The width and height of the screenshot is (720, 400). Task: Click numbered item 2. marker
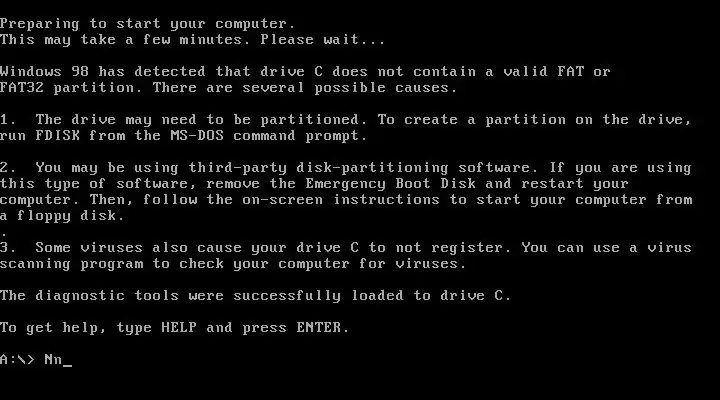tap(8, 168)
